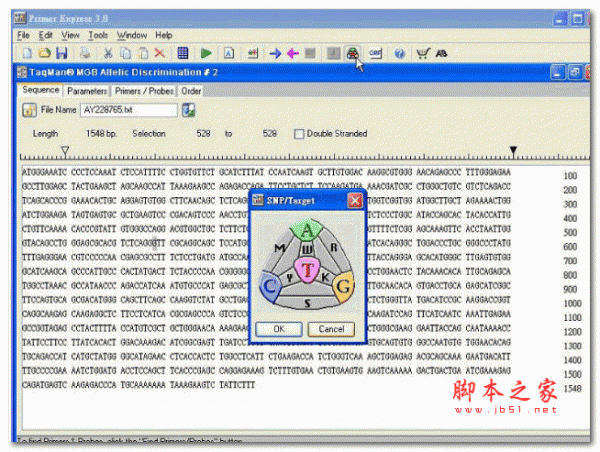The image size is (600, 452).
Task: Switch to the Sequence tab
Action: (x=41, y=90)
